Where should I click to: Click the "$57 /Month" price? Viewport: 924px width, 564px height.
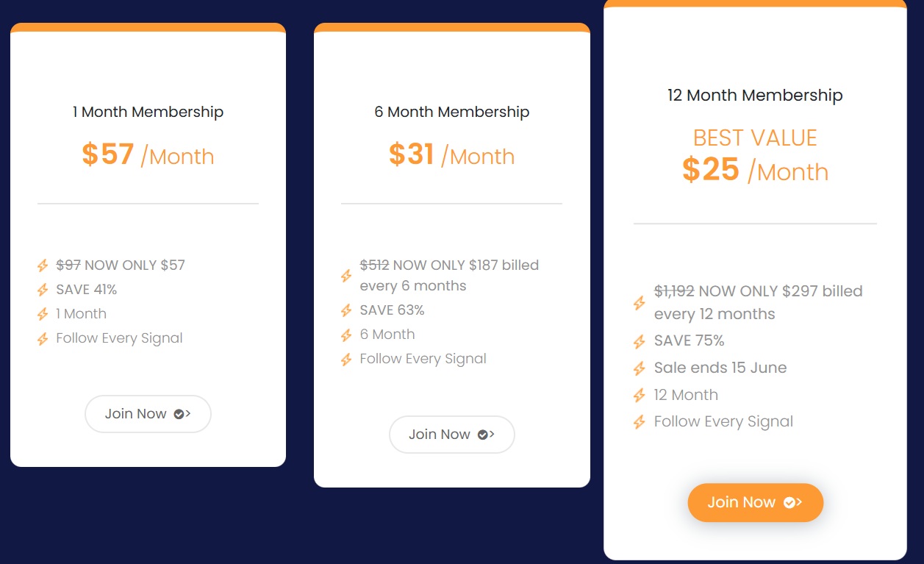coord(148,155)
